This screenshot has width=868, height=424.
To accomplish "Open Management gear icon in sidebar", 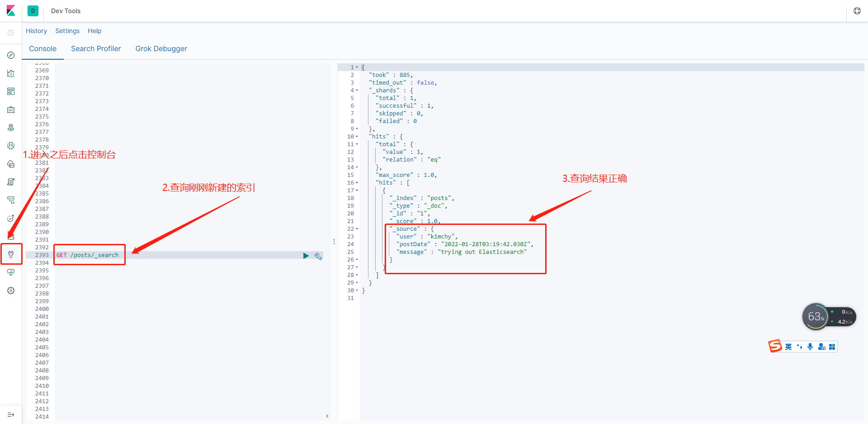I will click(x=11, y=291).
